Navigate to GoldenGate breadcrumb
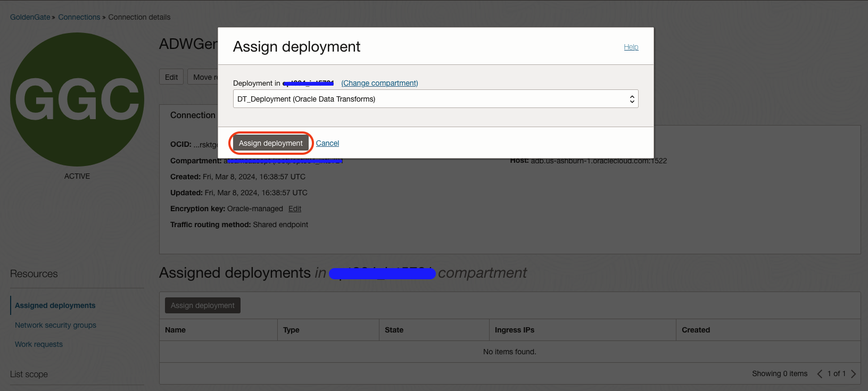 click(30, 17)
